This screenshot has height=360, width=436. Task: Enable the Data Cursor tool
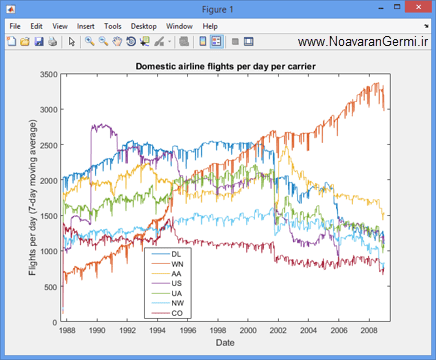[x=145, y=42]
